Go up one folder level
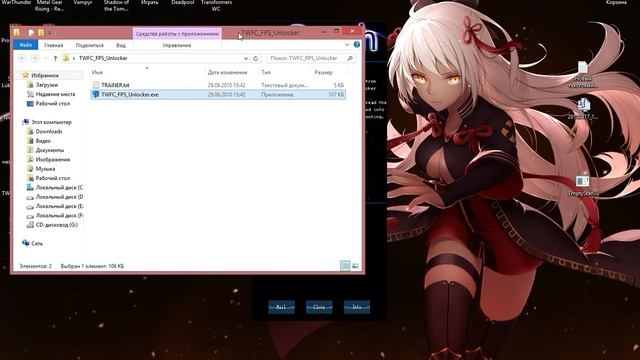Viewport: 640px width, 360px height. click(56, 58)
